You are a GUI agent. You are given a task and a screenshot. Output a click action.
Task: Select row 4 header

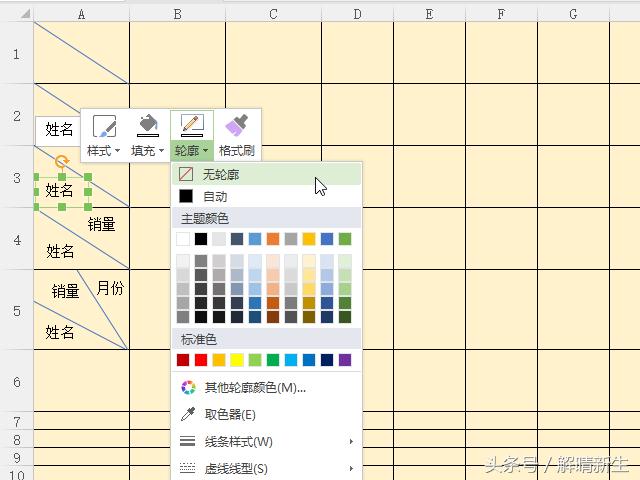click(16, 239)
